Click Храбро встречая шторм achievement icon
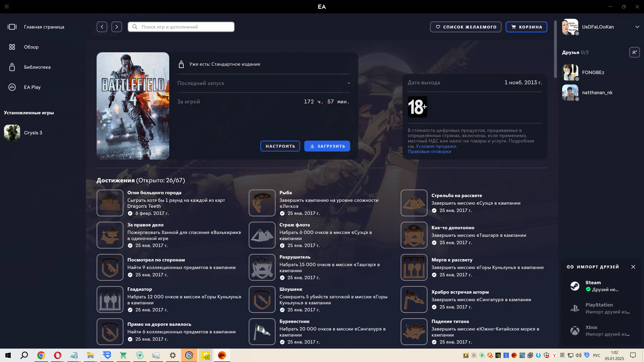 [414, 299]
